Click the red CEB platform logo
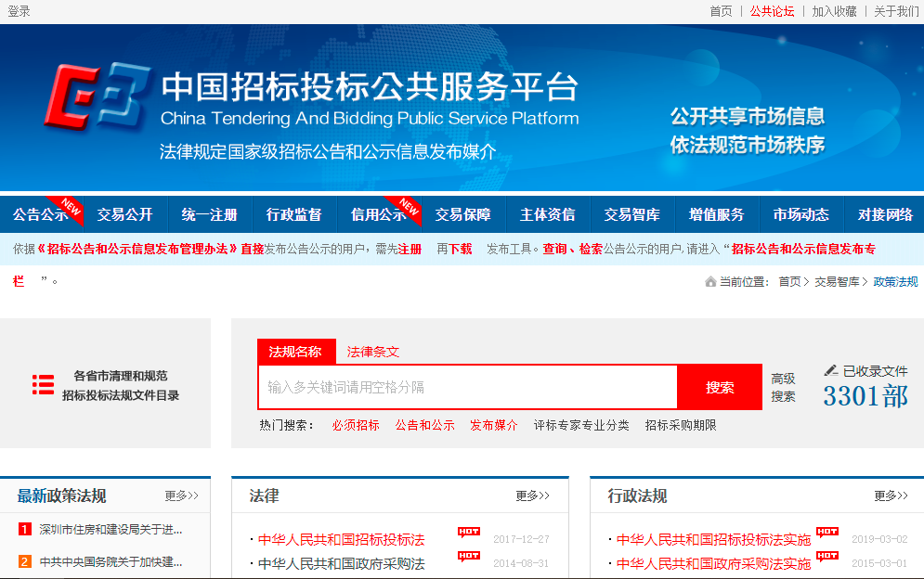 [x=97, y=97]
